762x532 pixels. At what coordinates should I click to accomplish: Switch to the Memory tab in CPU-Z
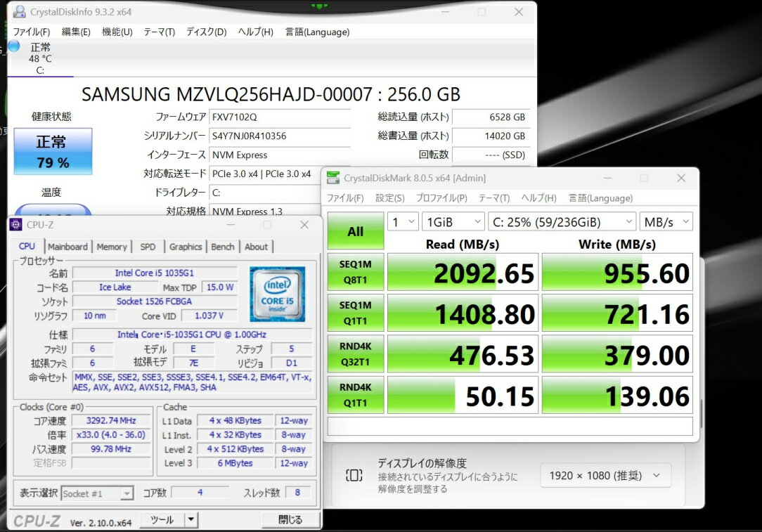click(112, 247)
